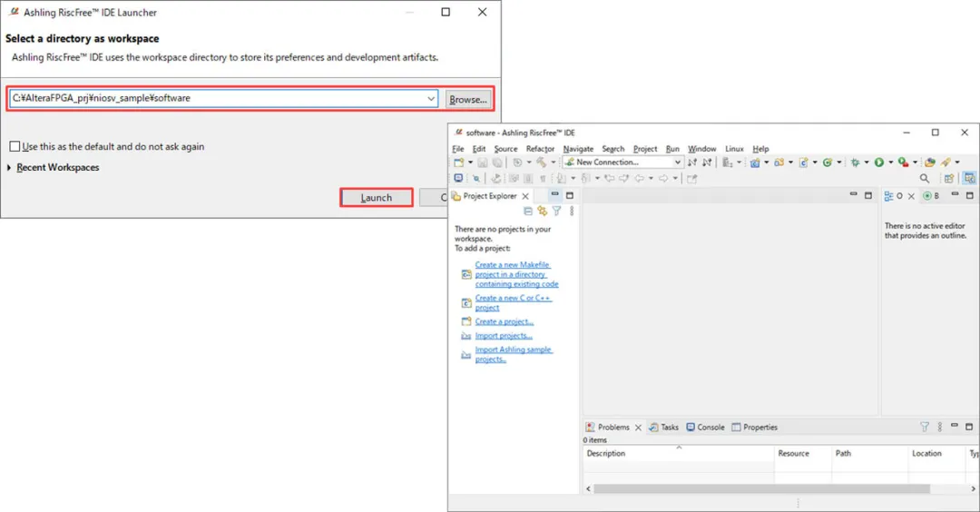Click the Debug bug icon in the toolbar
The width and height of the screenshot is (980, 512).
855,162
